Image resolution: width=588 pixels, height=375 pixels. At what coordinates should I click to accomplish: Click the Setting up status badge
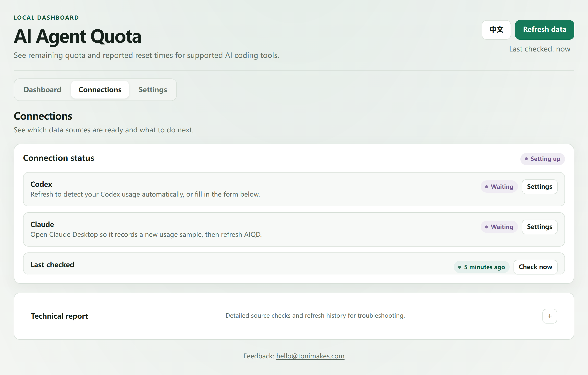point(542,159)
